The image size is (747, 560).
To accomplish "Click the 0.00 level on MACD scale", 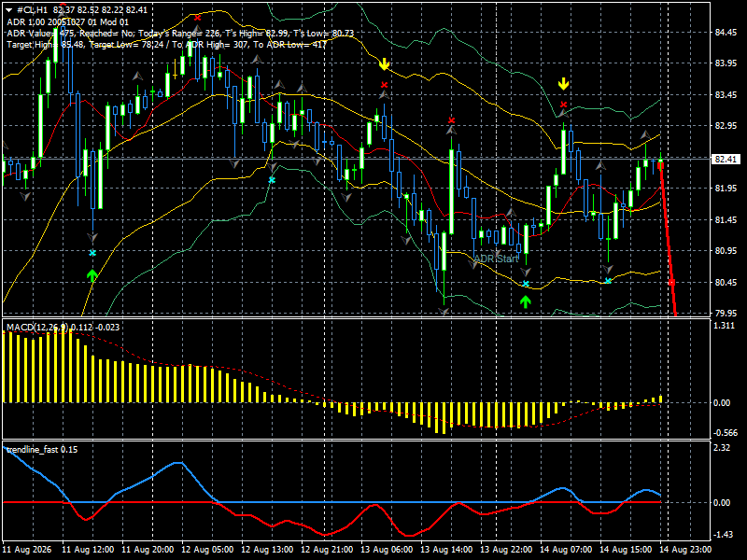I will point(722,403).
